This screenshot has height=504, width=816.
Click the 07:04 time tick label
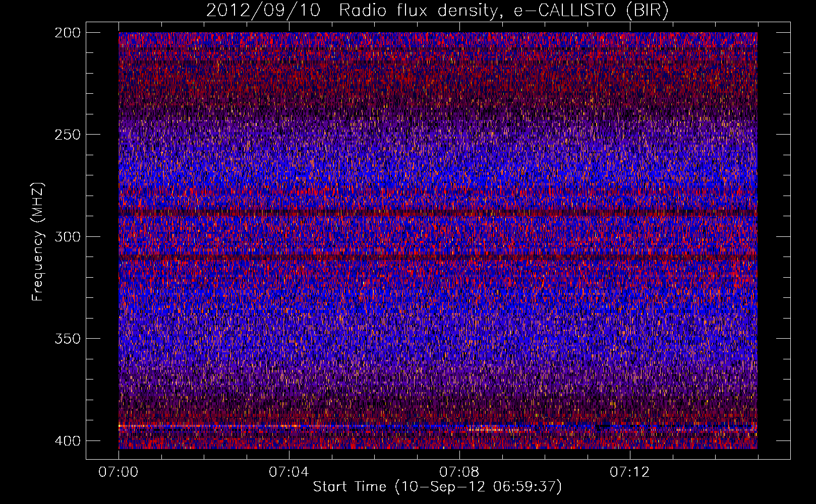288,472
